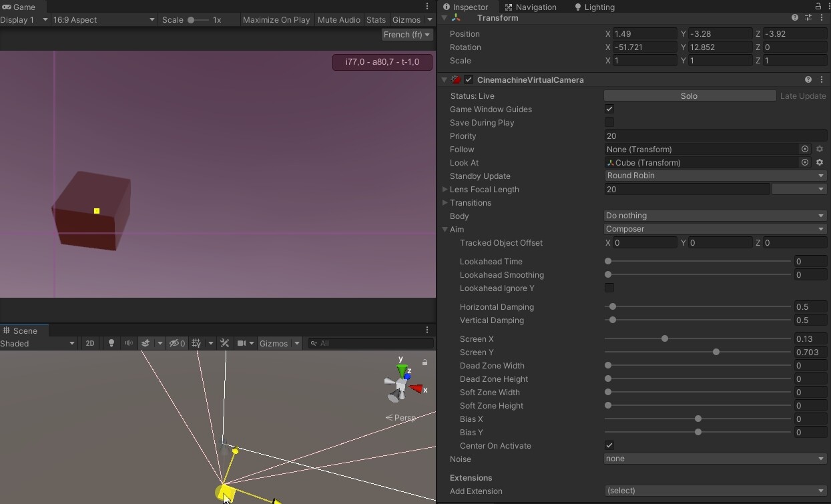Open the component tools wrench icon

click(x=225, y=343)
